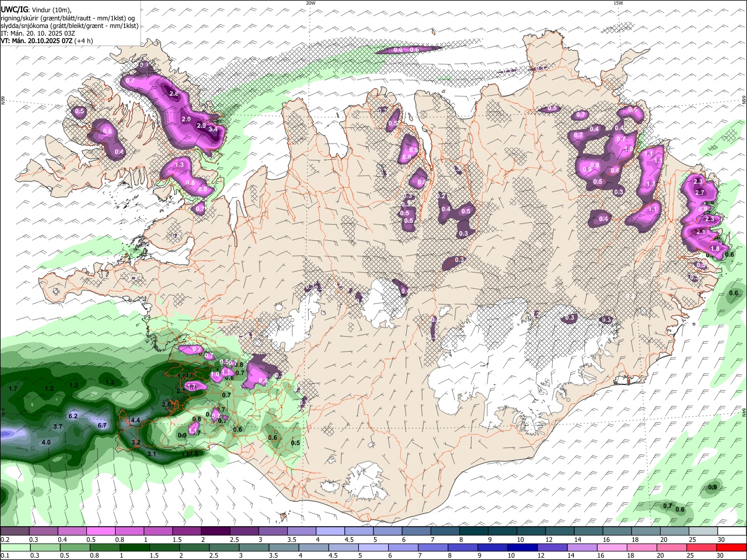The image size is (747, 560).
Task: Select the '2.8' snowfall value on the map
Action: [173, 93]
